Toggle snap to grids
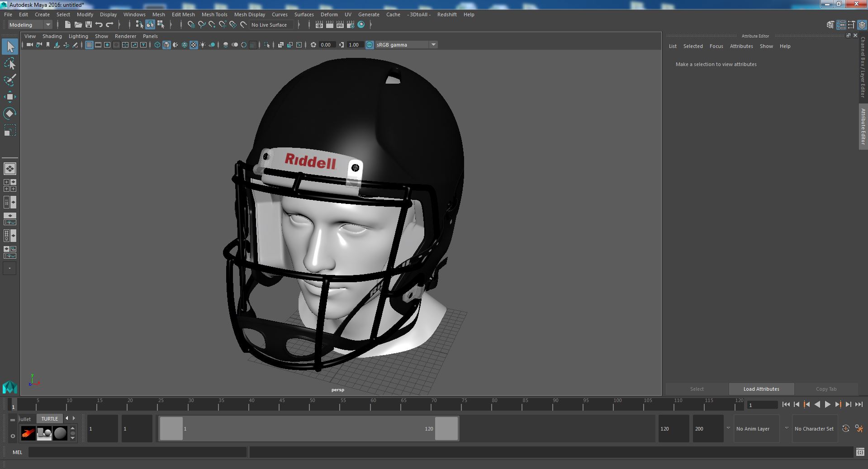Image resolution: width=868 pixels, height=469 pixels. click(x=191, y=25)
